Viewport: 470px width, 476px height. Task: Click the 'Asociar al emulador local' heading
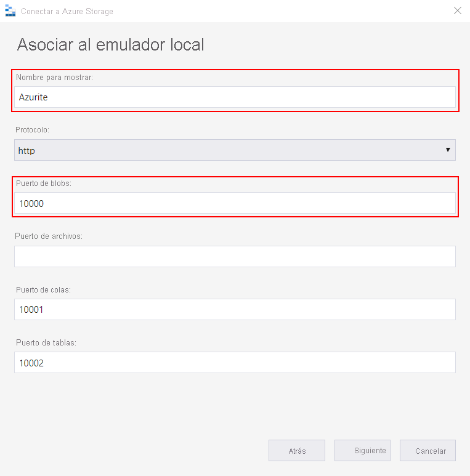point(110,44)
